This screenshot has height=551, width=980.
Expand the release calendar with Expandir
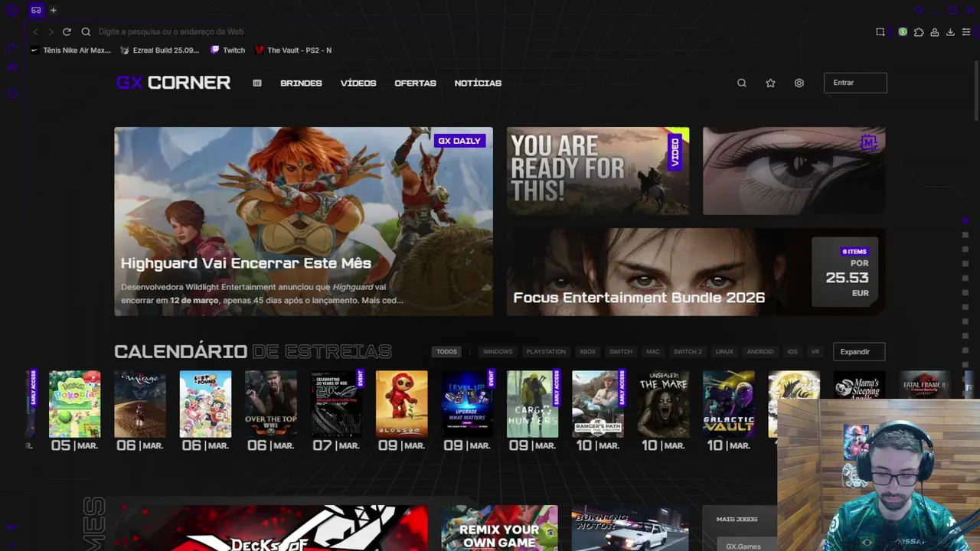click(859, 351)
